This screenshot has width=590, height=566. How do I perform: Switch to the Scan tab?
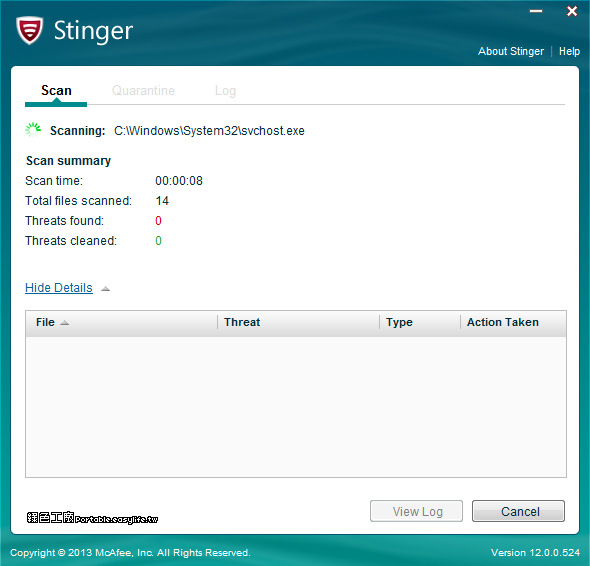(x=56, y=91)
